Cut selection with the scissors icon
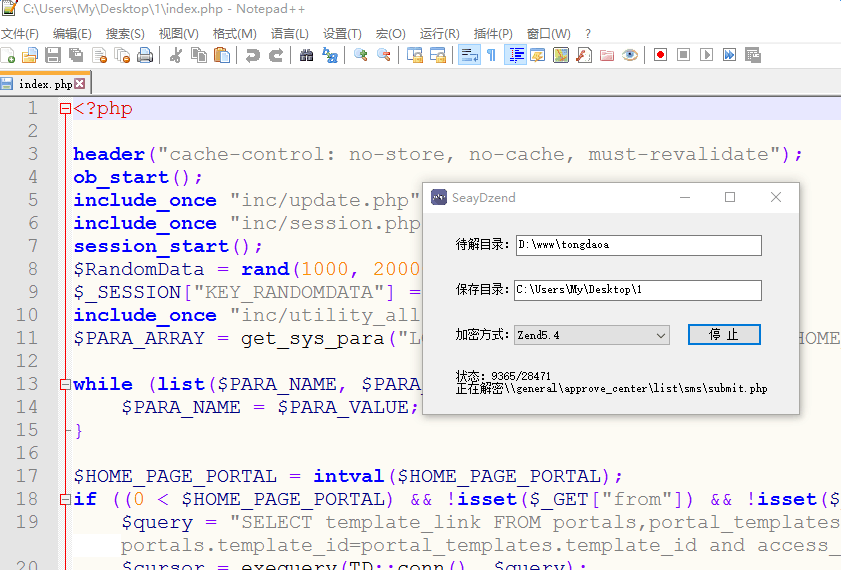The width and height of the screenshot is (841, 570). tap(175, 55)
